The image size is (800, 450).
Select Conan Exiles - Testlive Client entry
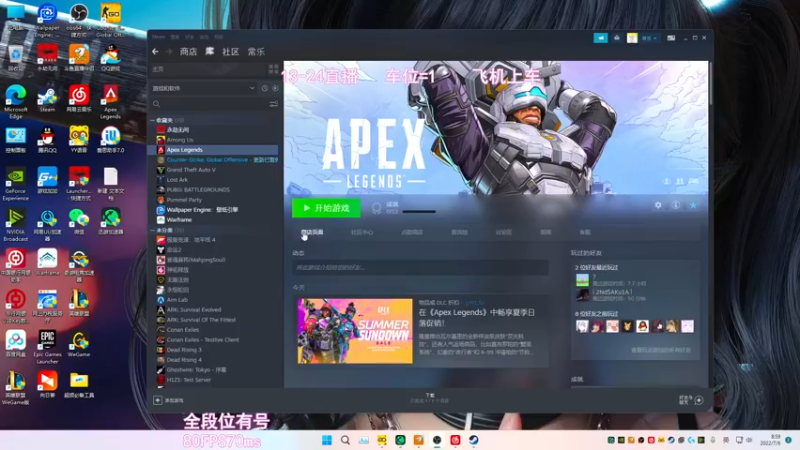pyautogui.click(x=203, y=340)
